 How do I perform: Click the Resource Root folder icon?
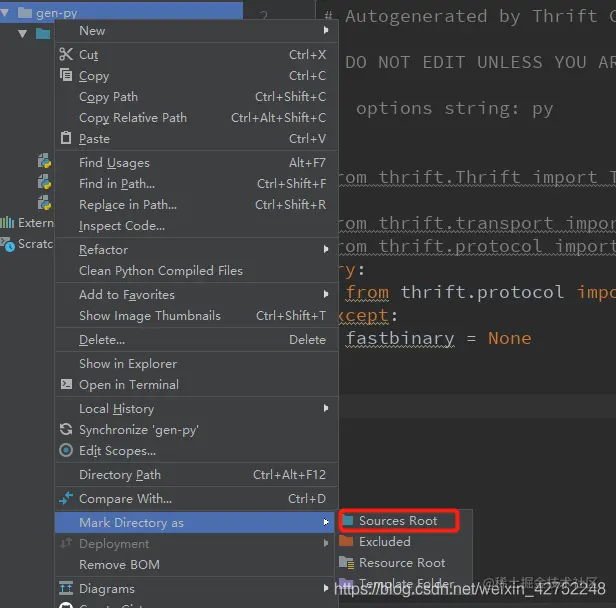346,562
